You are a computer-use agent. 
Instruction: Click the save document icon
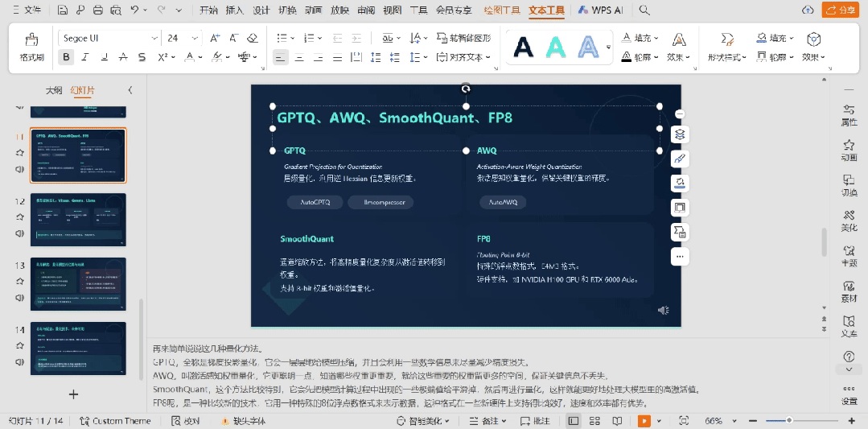pos(63,10)
